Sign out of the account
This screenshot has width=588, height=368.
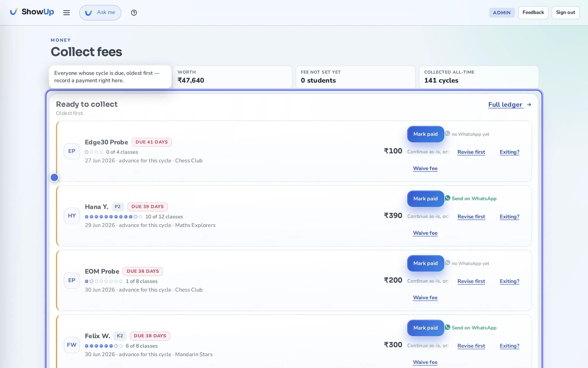pos(565,12)
